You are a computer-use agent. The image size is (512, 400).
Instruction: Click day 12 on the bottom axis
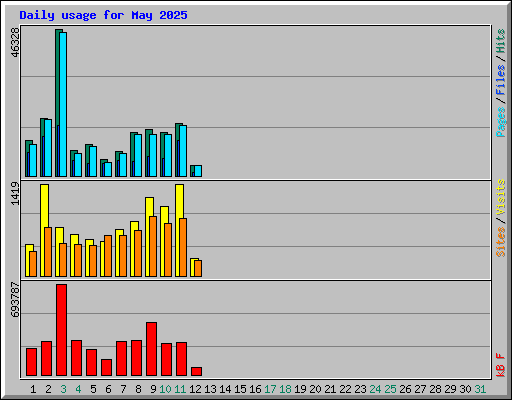coord(195,389)
